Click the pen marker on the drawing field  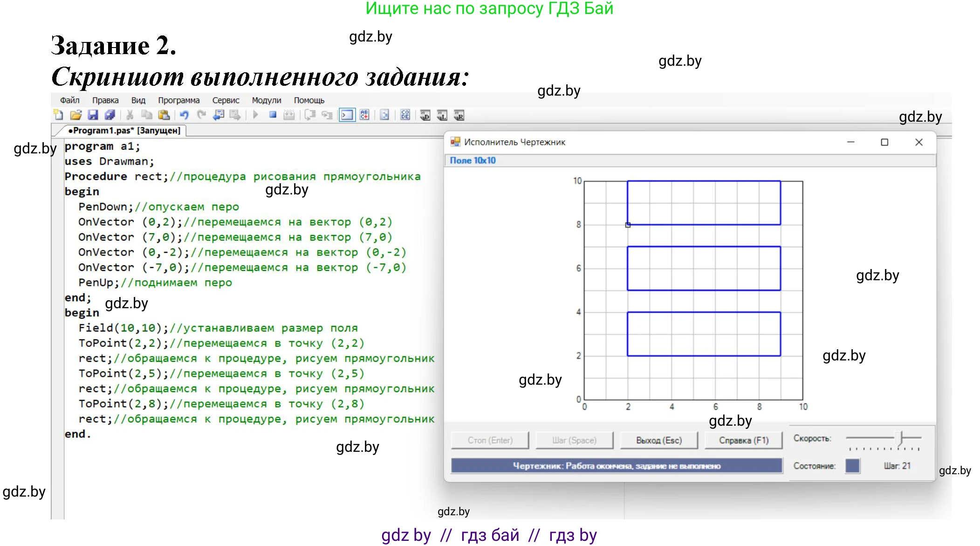point(628,225)
